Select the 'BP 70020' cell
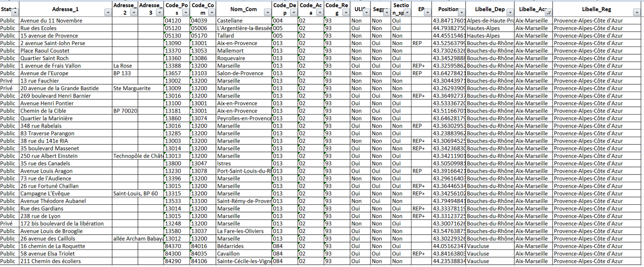The height and width of the screenshot is (267, 644). tap(125, 111)
